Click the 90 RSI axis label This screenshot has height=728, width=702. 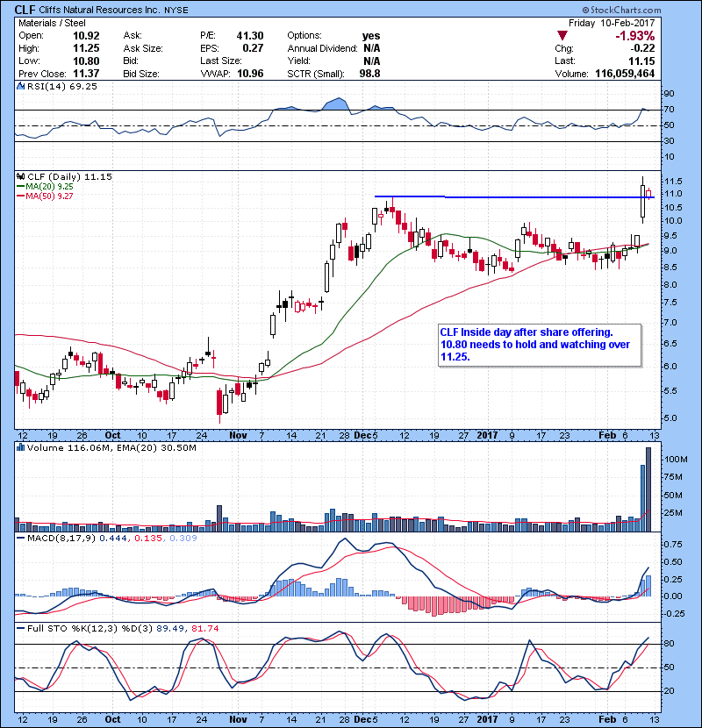pos(670,94)
